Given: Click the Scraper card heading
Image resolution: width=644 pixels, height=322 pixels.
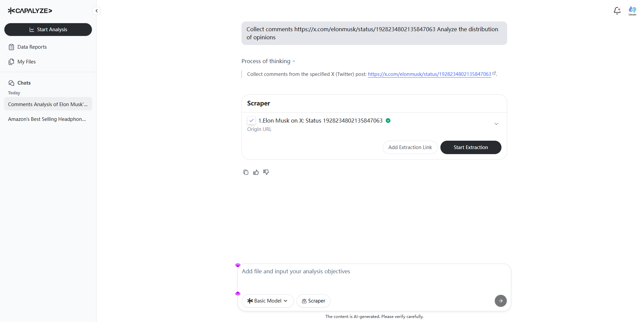Looking at the screenshot, I should point(259,103).
